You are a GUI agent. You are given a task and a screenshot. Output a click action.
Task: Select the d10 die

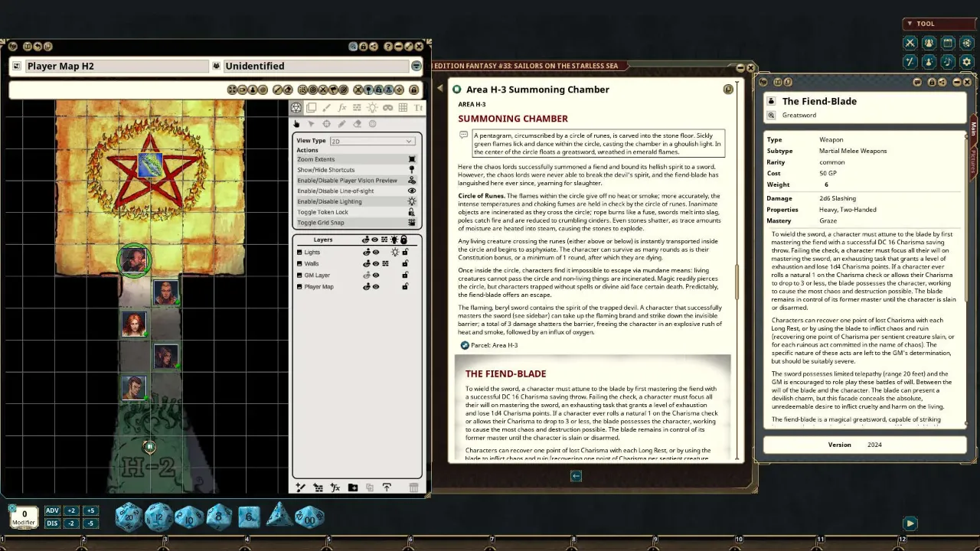point(188,517)
